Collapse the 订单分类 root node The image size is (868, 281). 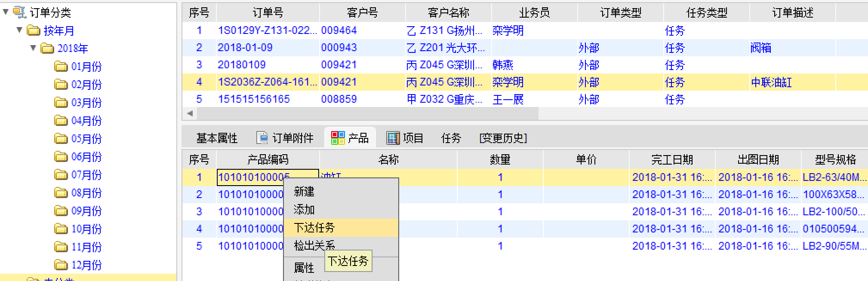pyautogui.click(x=6, y=12)
